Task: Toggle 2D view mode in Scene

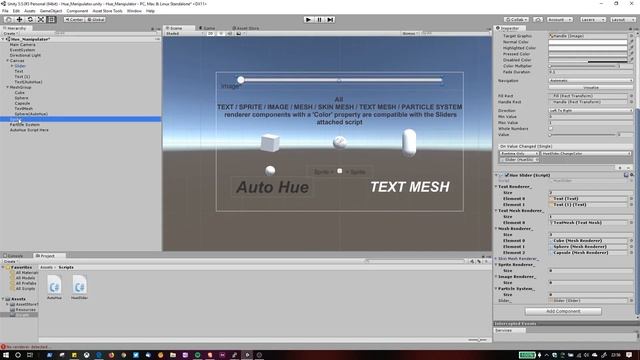Action: coord(211,33)
